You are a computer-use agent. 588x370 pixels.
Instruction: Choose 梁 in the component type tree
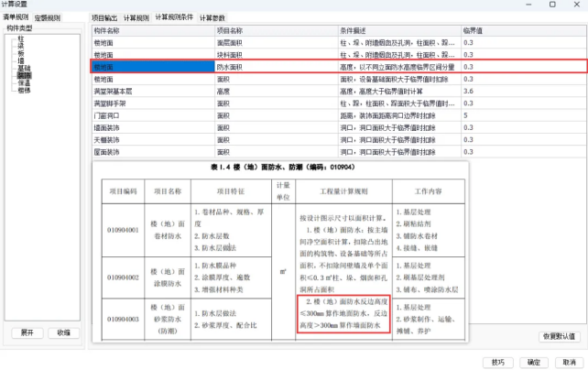click(20, 46)
